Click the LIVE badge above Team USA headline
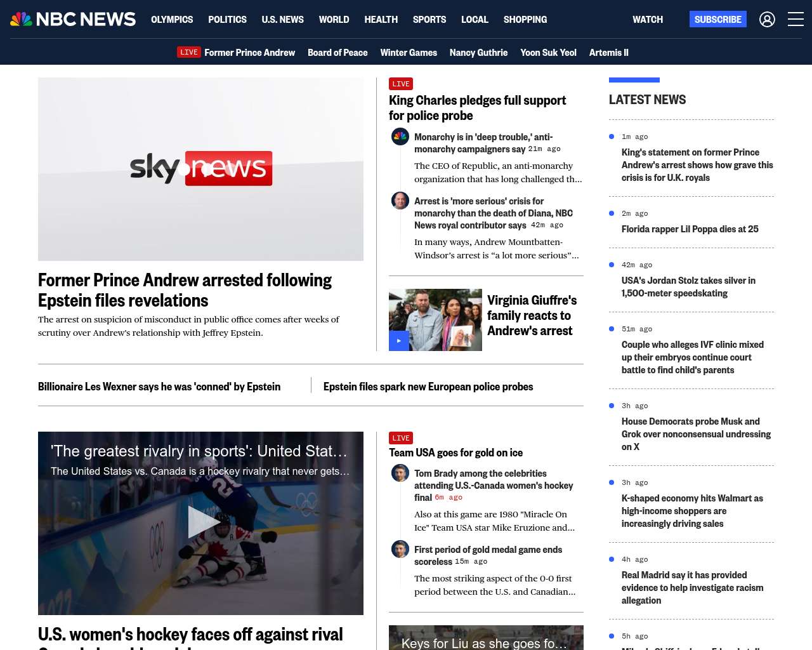812x650 pixels. pyautogui.click(x=401, y=438)
